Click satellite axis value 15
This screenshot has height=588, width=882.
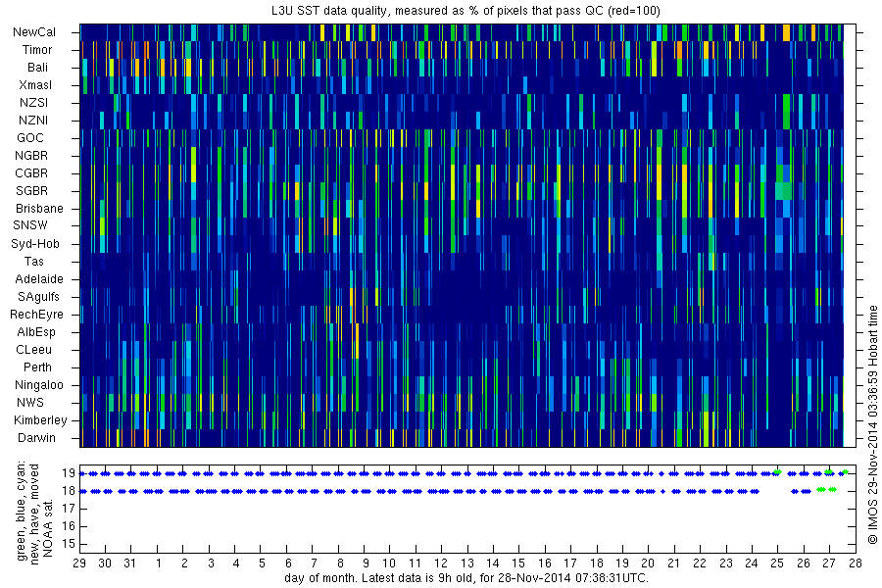[68, 544]
